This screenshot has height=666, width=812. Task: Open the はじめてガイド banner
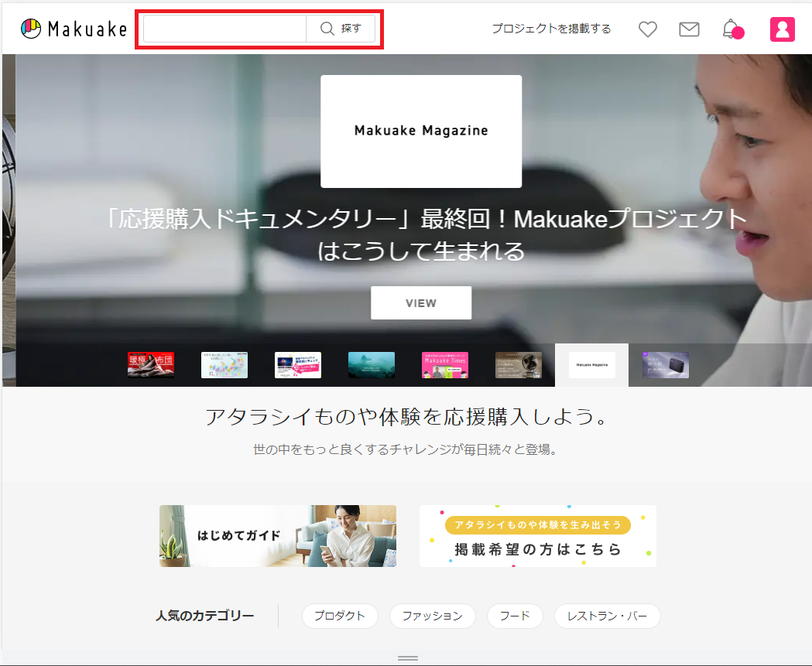[x=277, y=535]
